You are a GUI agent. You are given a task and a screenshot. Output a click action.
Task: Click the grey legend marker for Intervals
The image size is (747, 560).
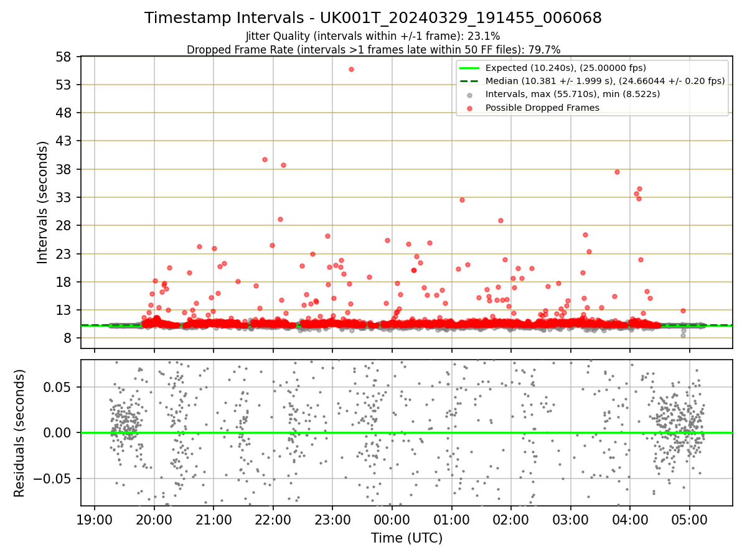470,95
